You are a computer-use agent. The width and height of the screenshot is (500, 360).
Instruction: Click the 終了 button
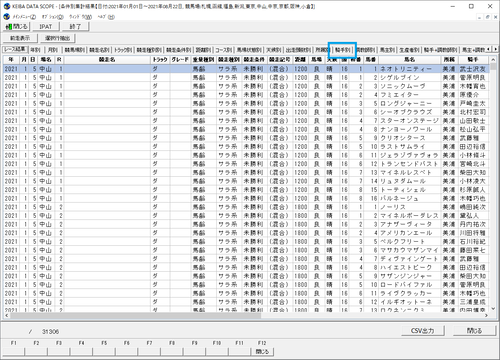click(x=75, y=26)
